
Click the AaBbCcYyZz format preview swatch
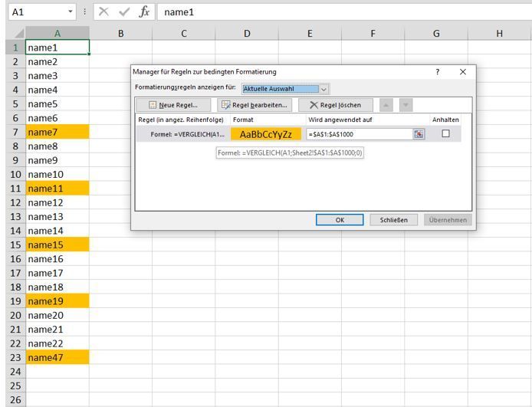click(x=266, y=134)
